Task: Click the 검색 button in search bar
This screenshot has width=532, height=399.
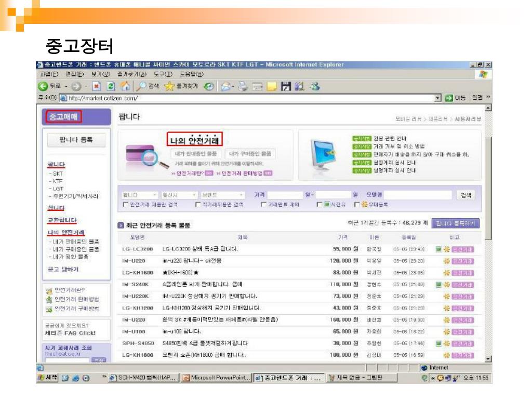Action: 466,195
